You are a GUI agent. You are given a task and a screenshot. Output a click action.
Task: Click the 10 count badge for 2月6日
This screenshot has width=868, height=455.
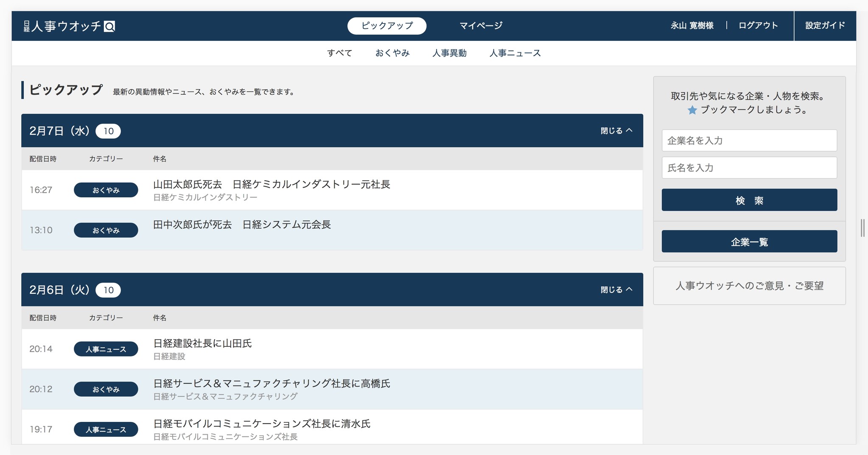pyautogui.click(x=108, y=290)
